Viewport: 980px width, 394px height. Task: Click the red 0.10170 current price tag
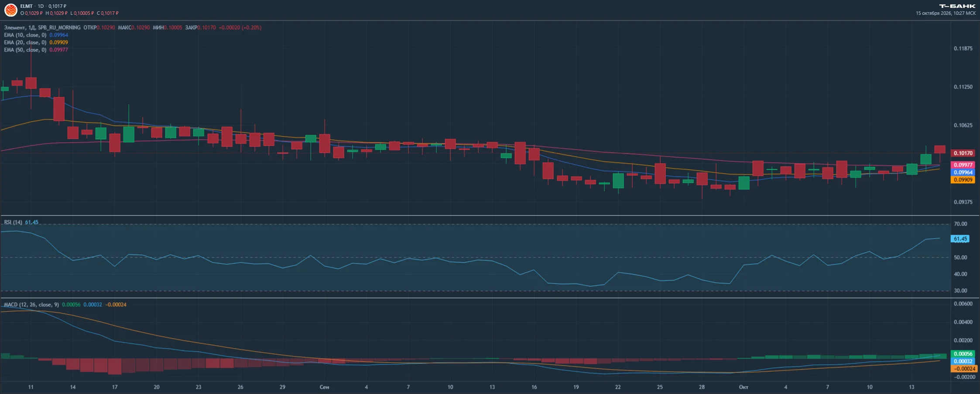click(963, 153)
